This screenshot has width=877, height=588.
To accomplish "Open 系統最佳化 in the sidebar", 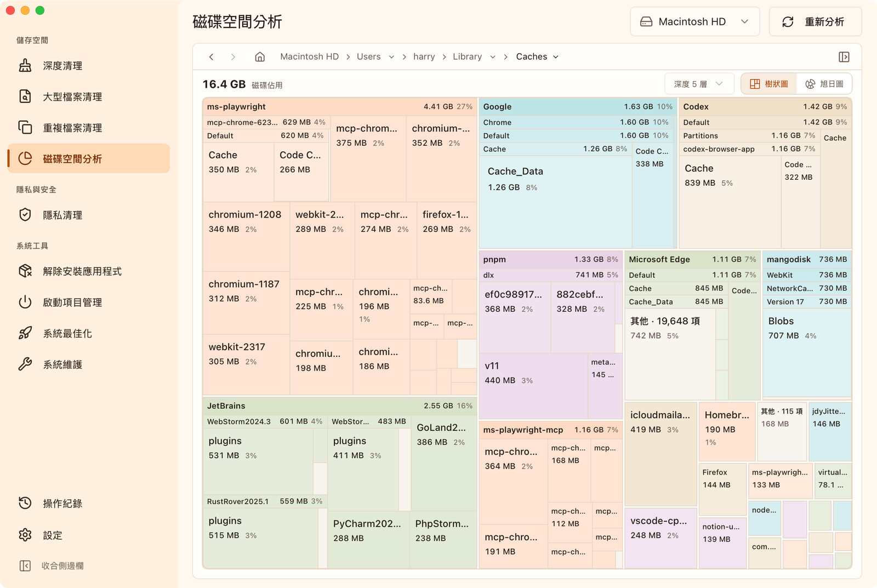I will coord(89,333).
